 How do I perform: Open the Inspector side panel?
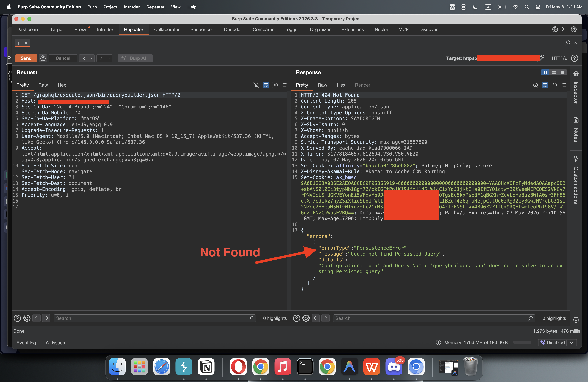click(576, 88)
